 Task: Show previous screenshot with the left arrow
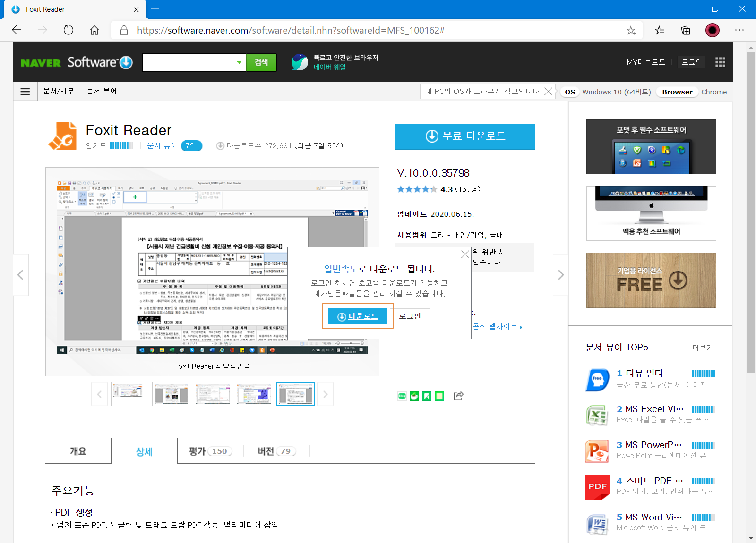coord(20,275)
